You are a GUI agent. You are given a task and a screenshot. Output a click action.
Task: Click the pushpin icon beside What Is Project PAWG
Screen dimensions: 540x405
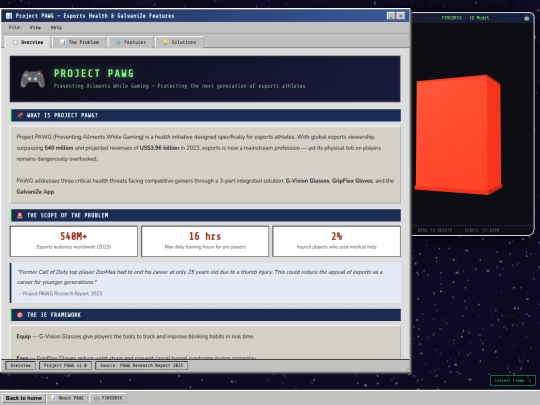[x=20, y=115]
